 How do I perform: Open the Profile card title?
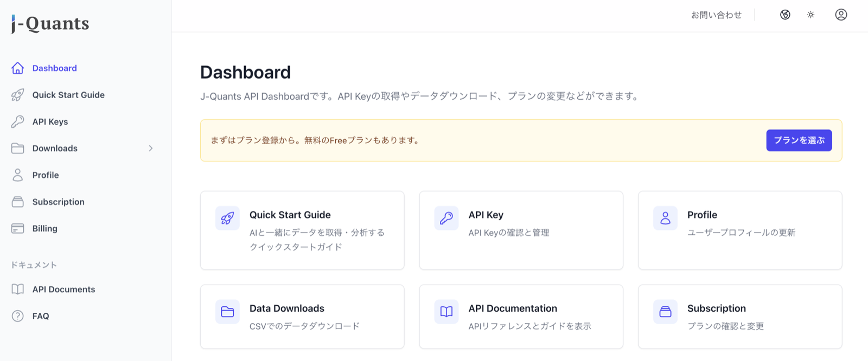[702, 215]
